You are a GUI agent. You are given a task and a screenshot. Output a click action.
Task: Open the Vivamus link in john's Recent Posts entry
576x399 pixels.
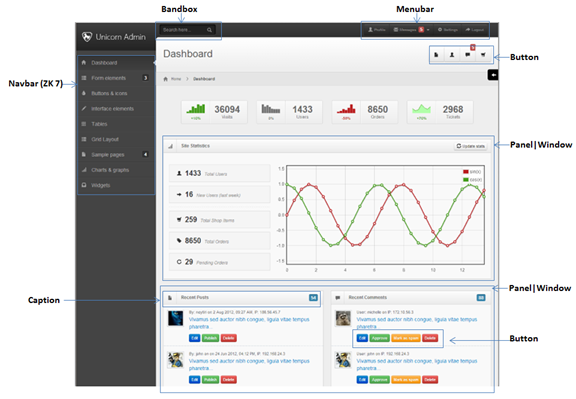coord(249,364)
